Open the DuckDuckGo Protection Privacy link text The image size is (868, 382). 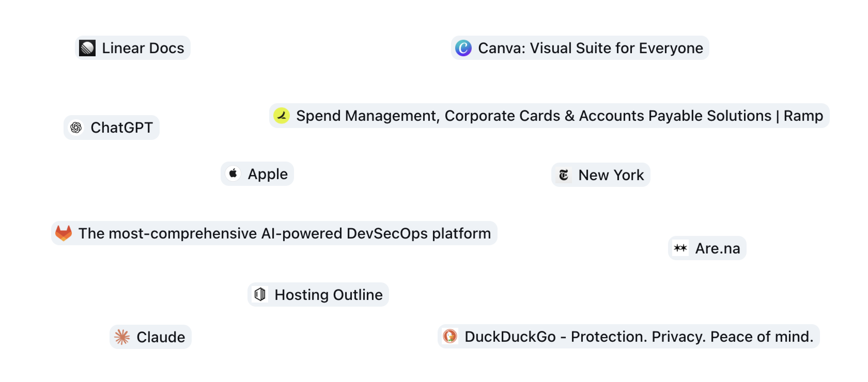tap(639, 336)
